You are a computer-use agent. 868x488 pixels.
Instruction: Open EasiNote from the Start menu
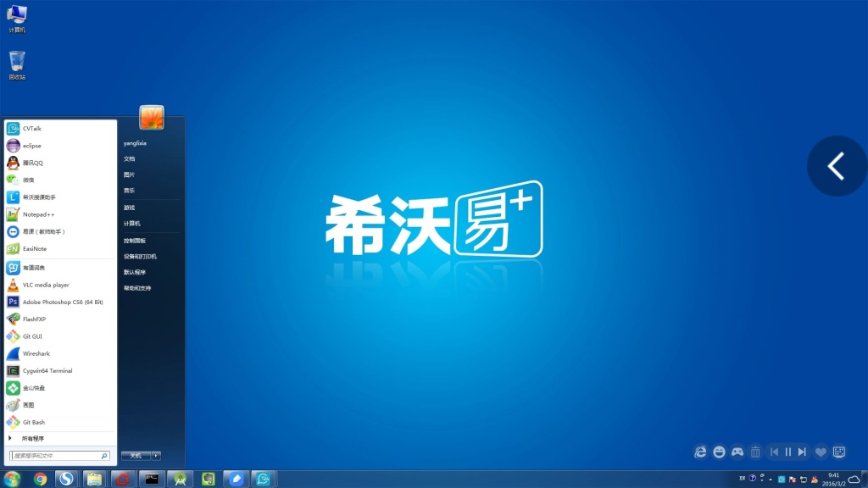pyautogui.click(x=60, y=248)
